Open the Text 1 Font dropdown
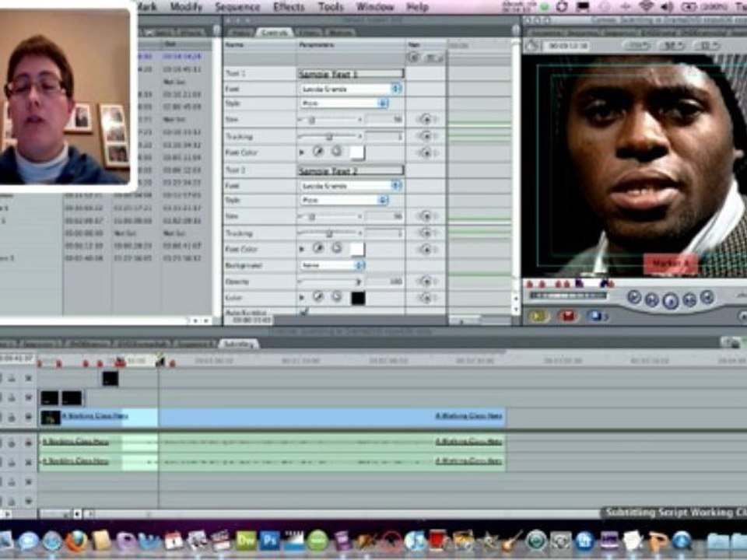The width and height of the screenshot is (747, 560). [351, 89]
